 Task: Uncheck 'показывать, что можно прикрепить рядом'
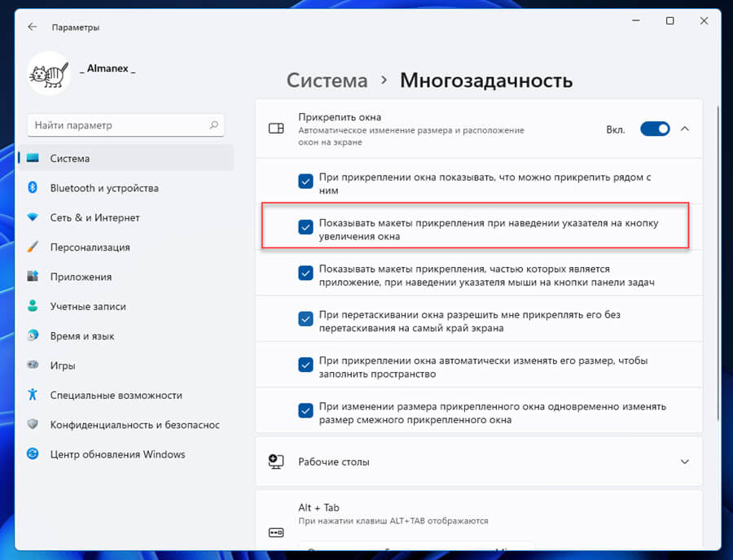[x=305, y=182]
